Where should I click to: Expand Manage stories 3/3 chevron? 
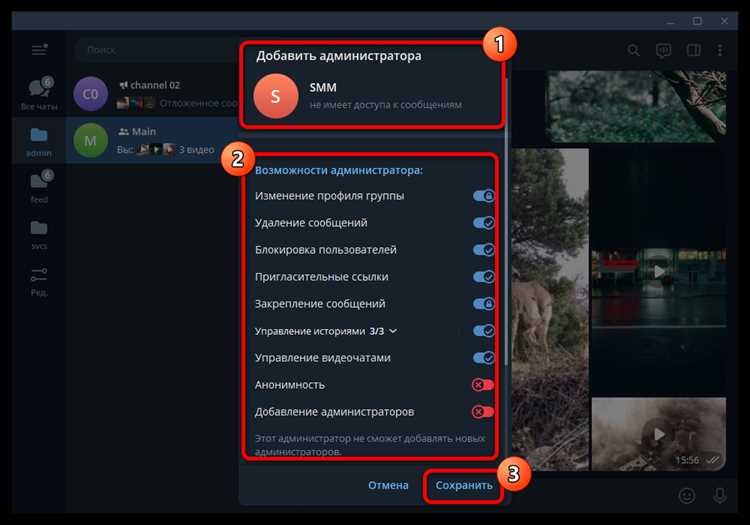click(x=393, y=331)
